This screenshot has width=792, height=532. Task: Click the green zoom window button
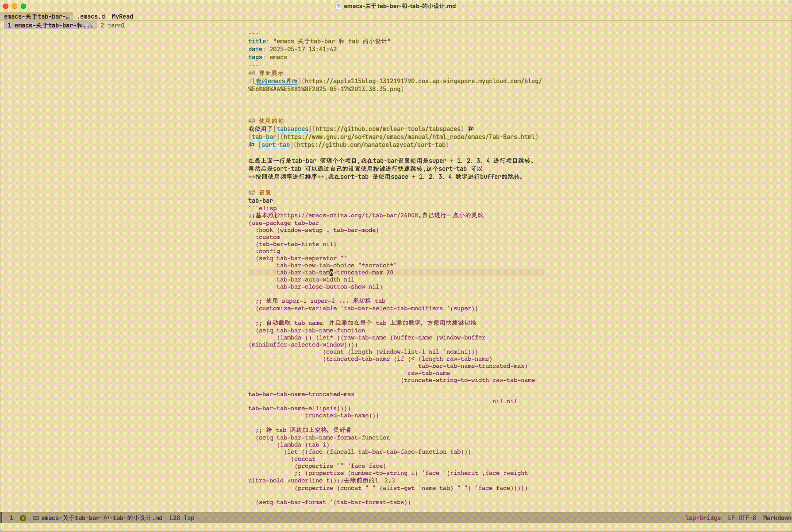[x=23, y=6]
